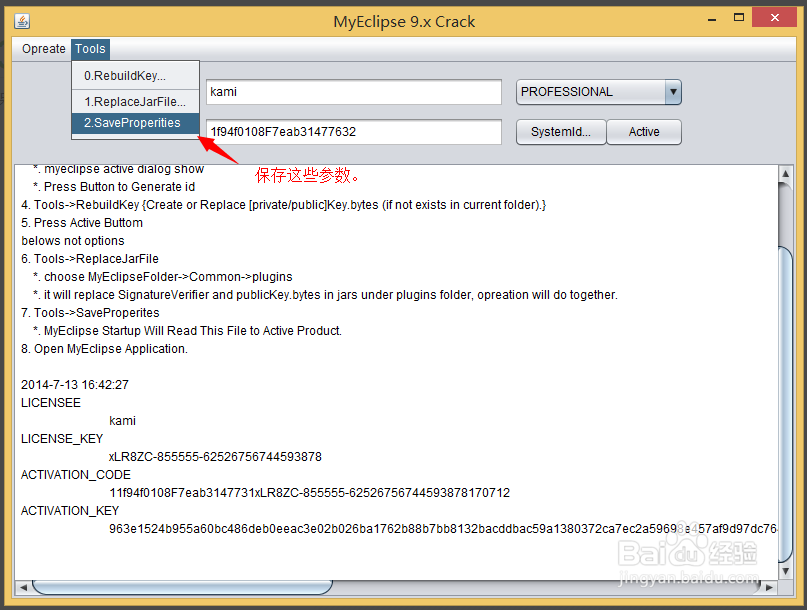The width and height of the screenshot is (807, 610).
Task: Click line '*. Press Button to Generate id'
Action: coord(114,186)
